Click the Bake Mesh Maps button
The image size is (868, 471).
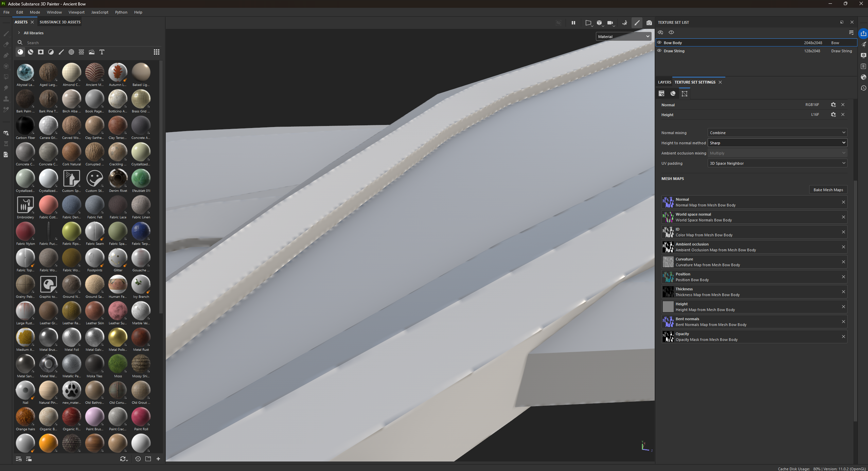828,190
